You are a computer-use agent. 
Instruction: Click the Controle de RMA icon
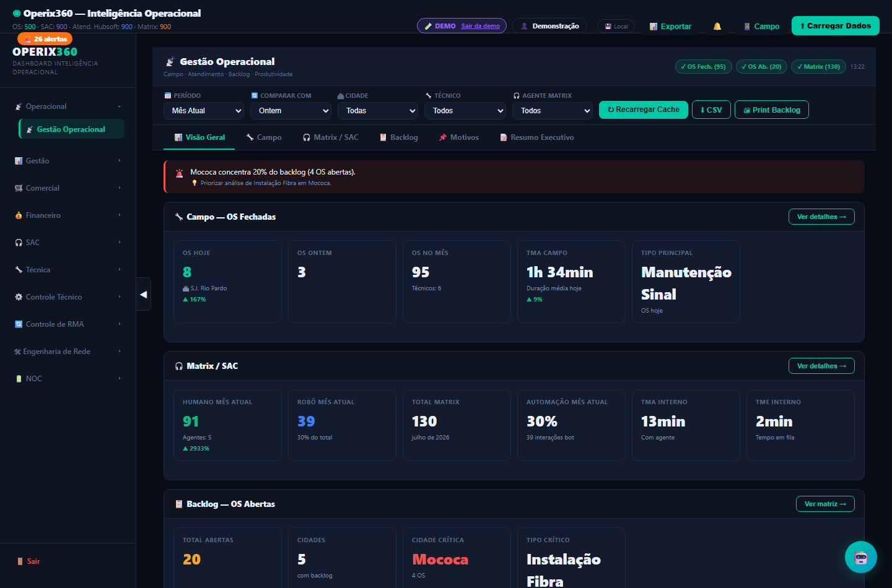[19, 324]
